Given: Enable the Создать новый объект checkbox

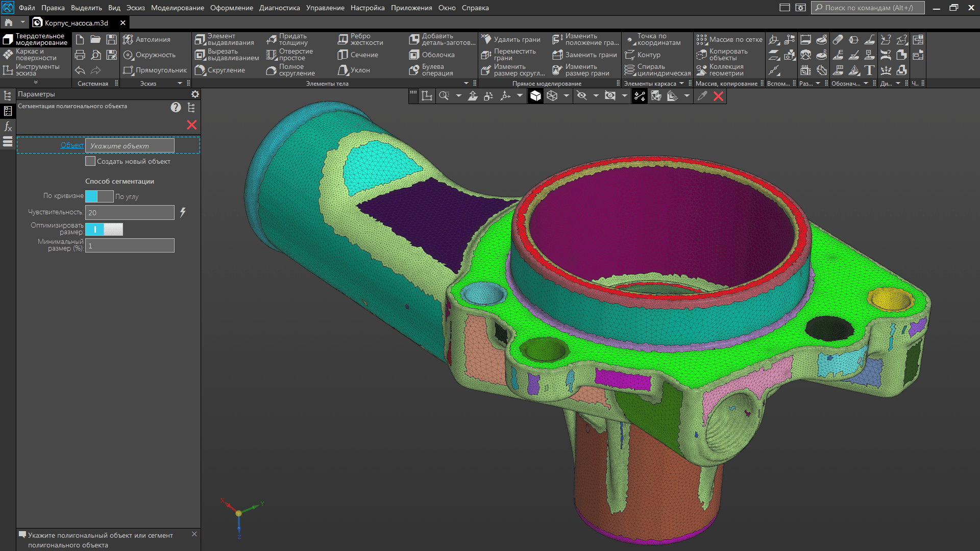Looking at the screenshot, I should coord(90,161).
